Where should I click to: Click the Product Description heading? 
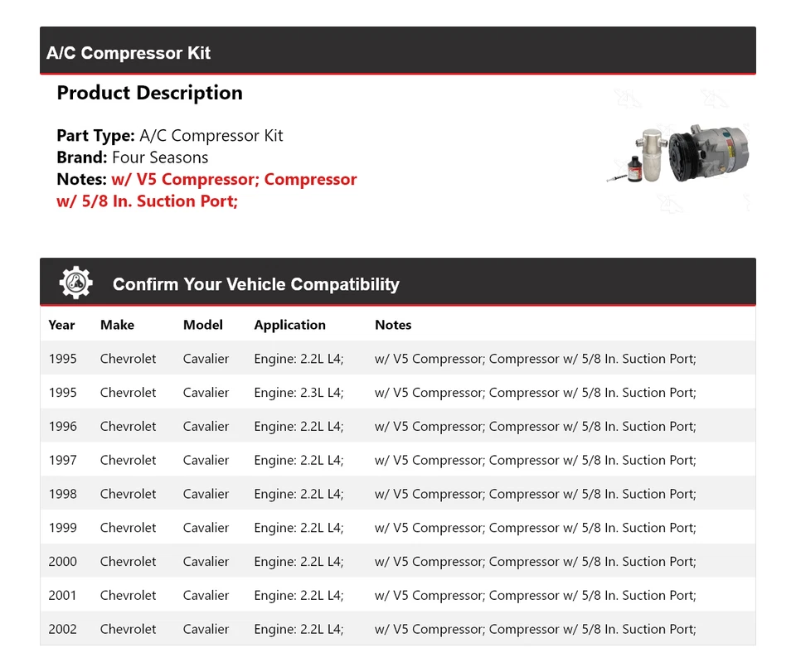pyautogui.click(x=149, y=93)
